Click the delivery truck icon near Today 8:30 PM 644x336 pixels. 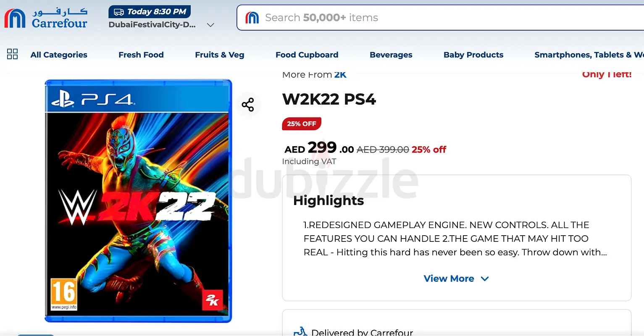[118, 12]
